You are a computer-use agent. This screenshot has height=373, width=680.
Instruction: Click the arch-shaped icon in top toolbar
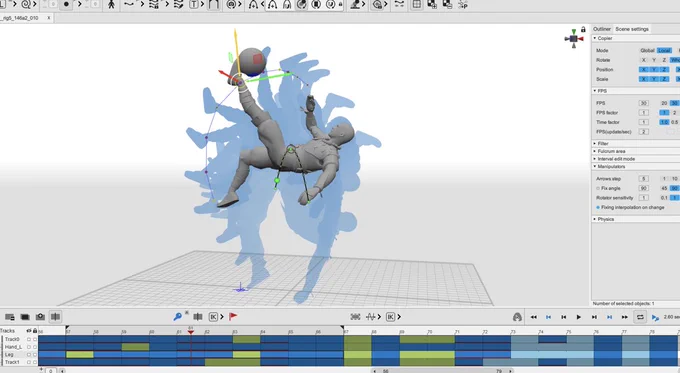point(213,4)
